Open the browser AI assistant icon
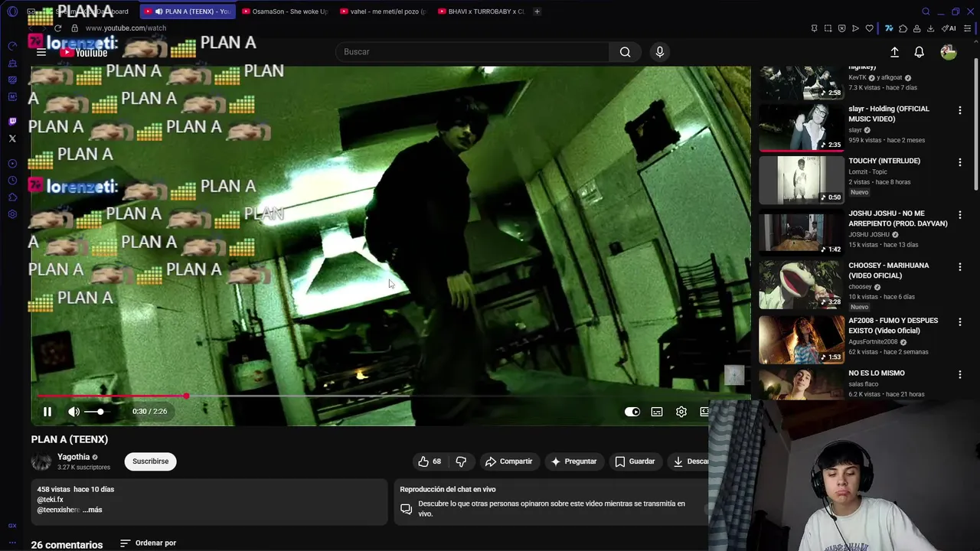This screenshot has width=980, height=551. pyautogui.click(x=949, y=28)
